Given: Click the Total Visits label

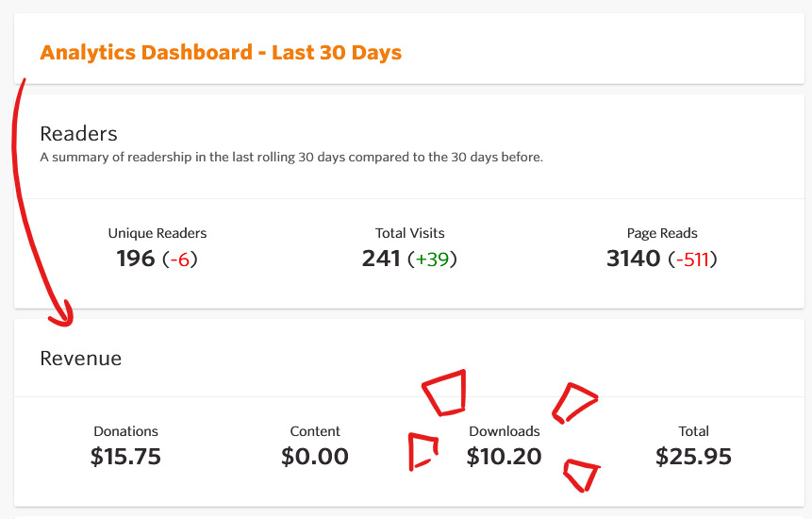Looking at the screenshot, I should (409, 233).
